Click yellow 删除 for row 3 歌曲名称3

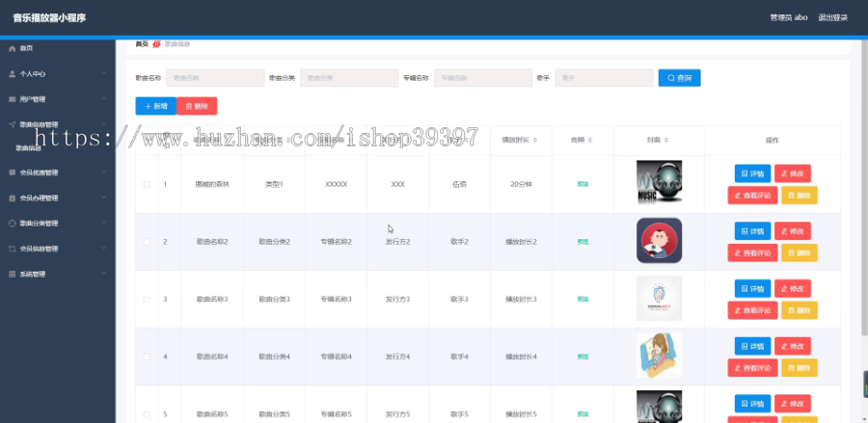pyautogui.click(x=799, y=310)
